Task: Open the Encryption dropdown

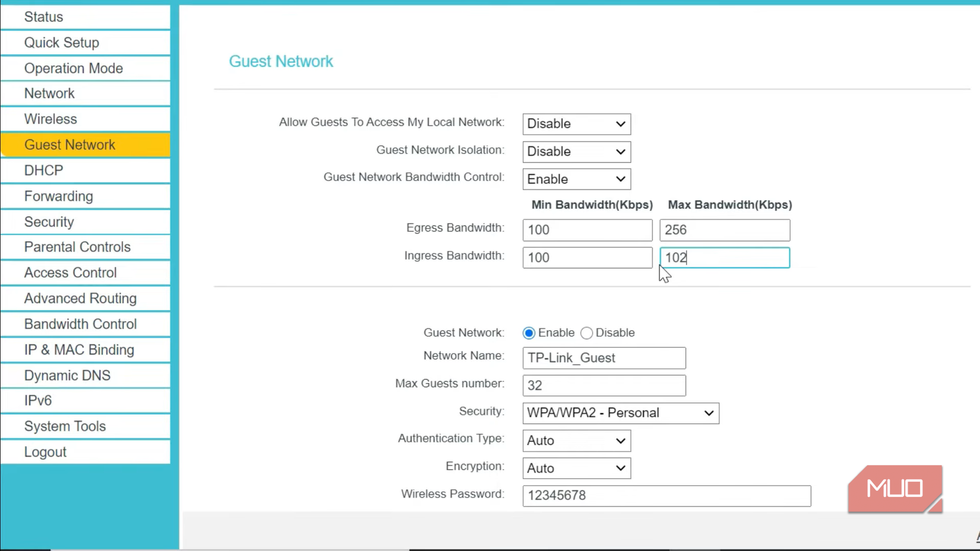Action: [577, 468]
